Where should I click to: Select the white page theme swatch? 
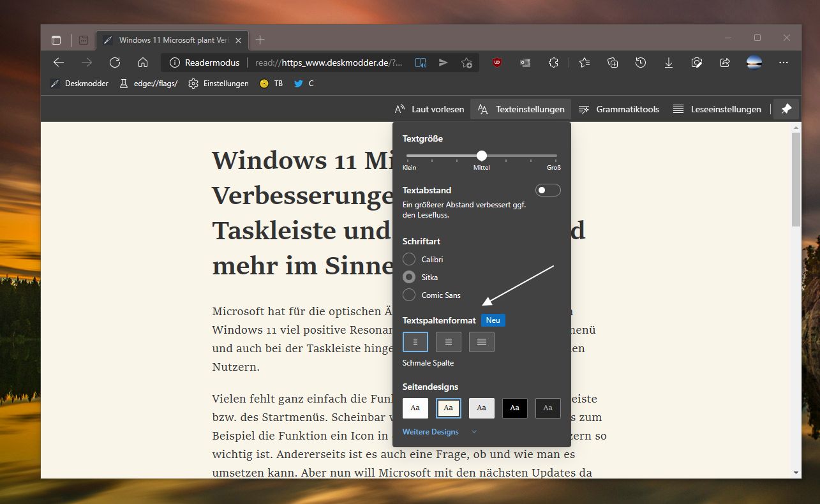coord(415,408)
